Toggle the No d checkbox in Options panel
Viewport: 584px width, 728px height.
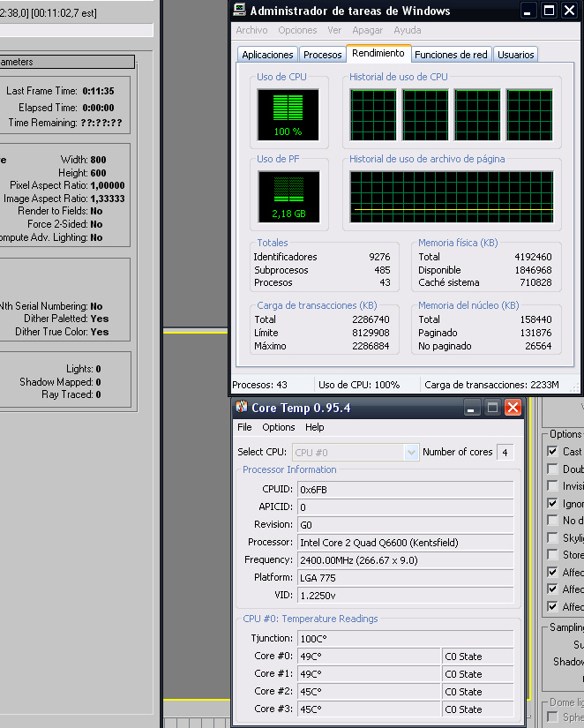click(552, 520)
